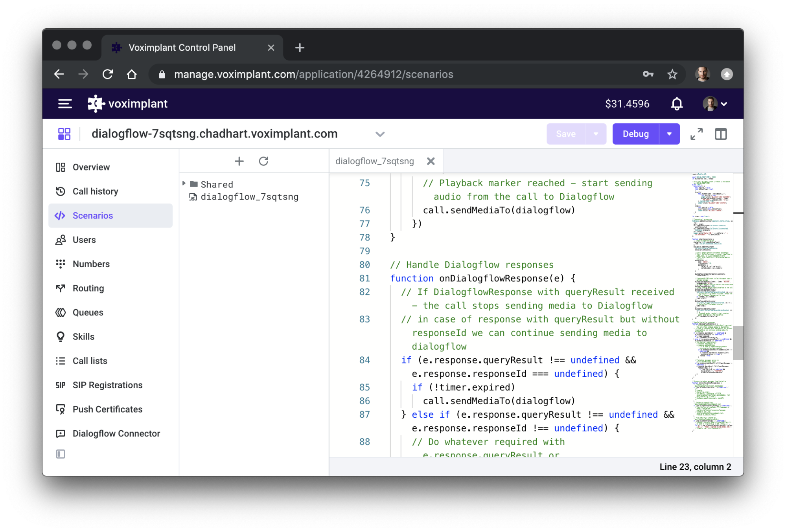786x532 pixels.
Task: Close the Voximplant Control Panel browser tab
Action: click(x=271, y=48)
